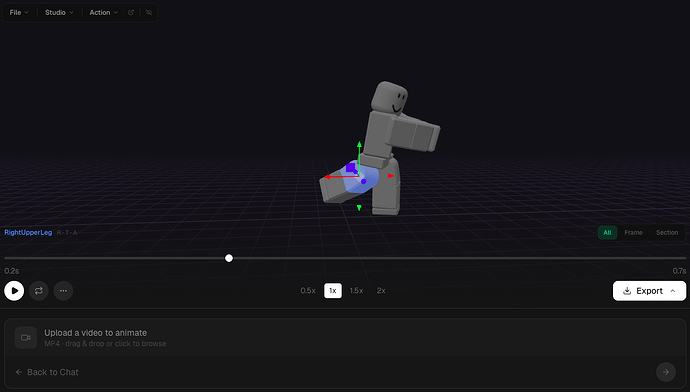Select the Frame view tab
The width and height of the screenshot is (690, 392).
point(633,233)
